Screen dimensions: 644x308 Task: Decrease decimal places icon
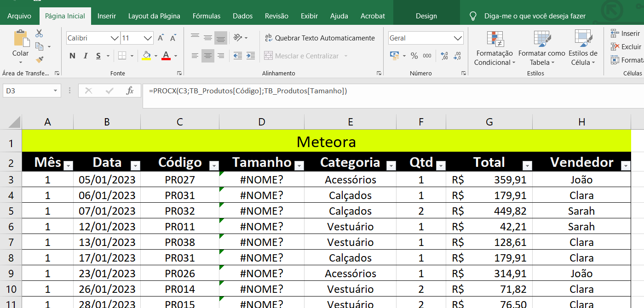point(457,56)
